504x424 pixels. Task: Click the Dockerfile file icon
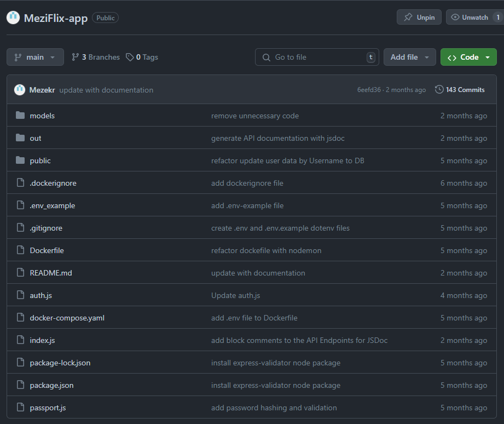[x=20, y=250]
